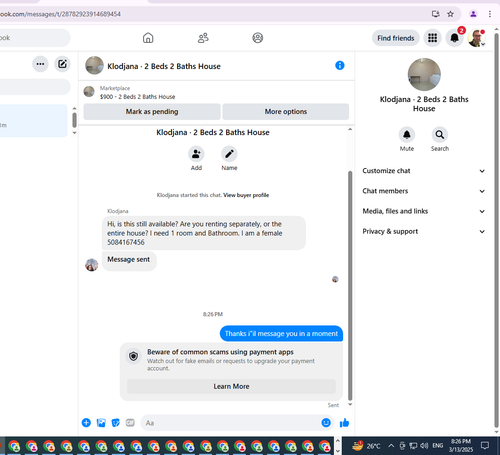Click the Learn More button
The width and height of the screenshot is (500, 455).
point(231,386)
